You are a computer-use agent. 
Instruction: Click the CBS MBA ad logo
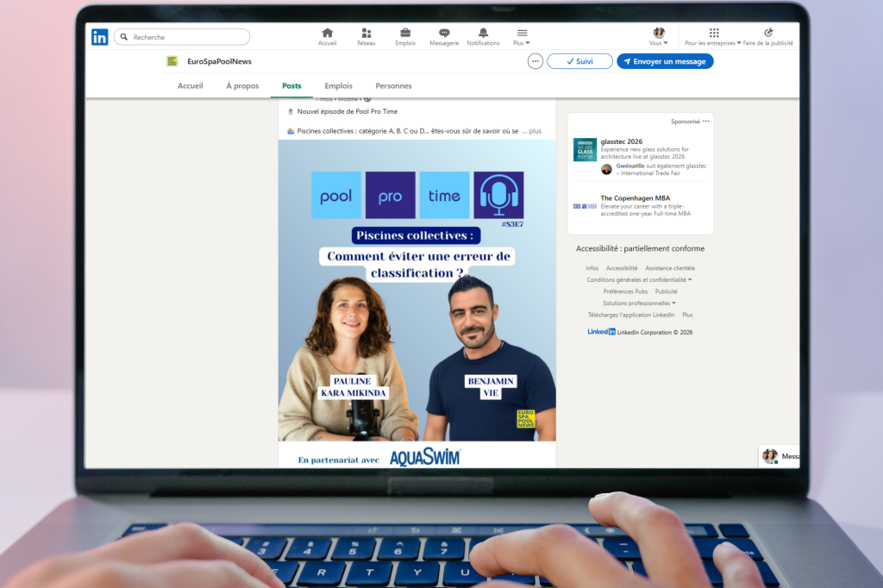coord(586,206)
